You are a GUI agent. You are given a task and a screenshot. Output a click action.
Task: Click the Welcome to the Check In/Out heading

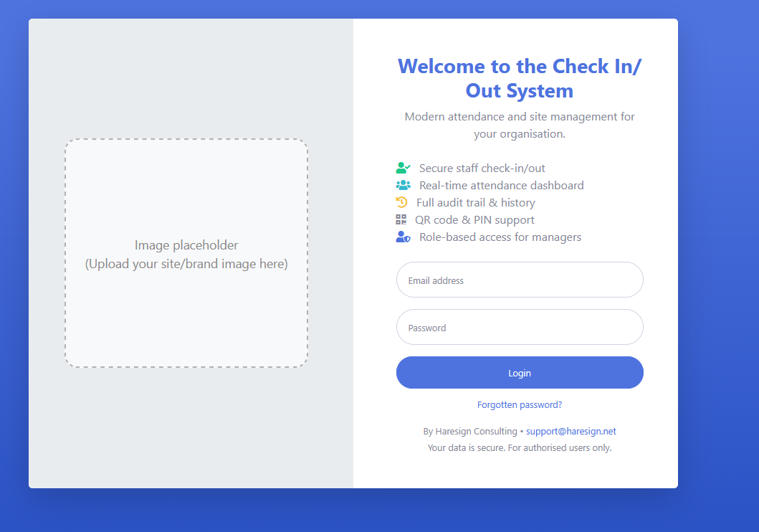[520, 79]
